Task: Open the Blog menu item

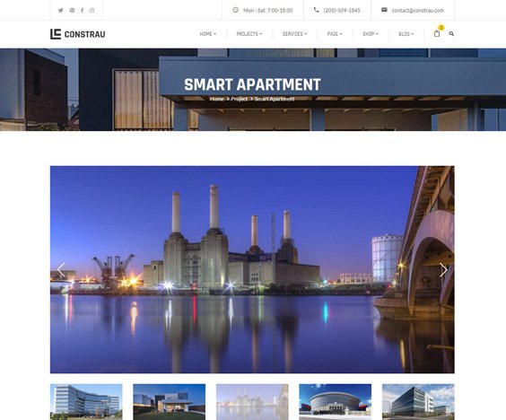Action: coord(406,34)
